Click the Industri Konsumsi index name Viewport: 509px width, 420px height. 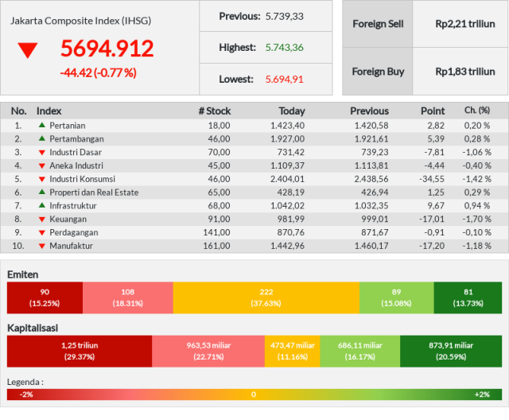click(x=83, y=179)
